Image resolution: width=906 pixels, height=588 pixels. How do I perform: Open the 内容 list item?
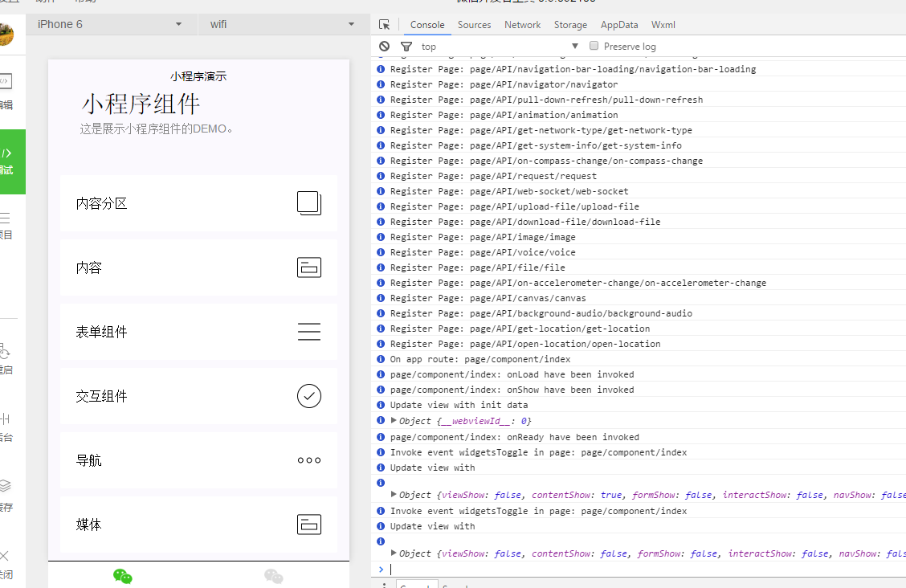[x=198, y=267]
